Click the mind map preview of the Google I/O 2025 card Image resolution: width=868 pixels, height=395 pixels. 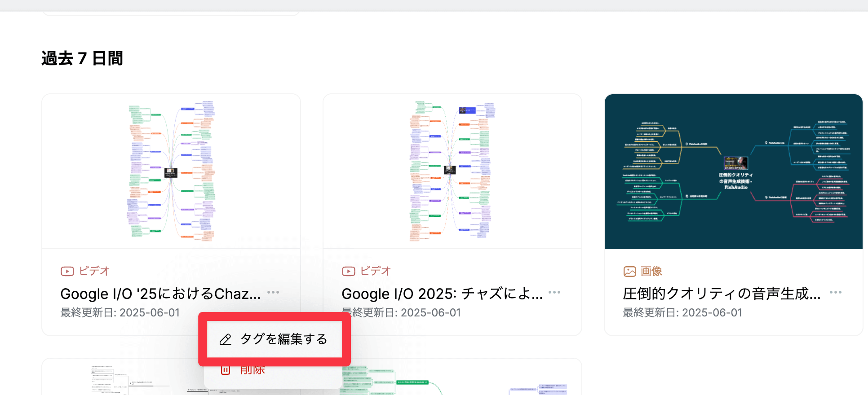point(452,171)
